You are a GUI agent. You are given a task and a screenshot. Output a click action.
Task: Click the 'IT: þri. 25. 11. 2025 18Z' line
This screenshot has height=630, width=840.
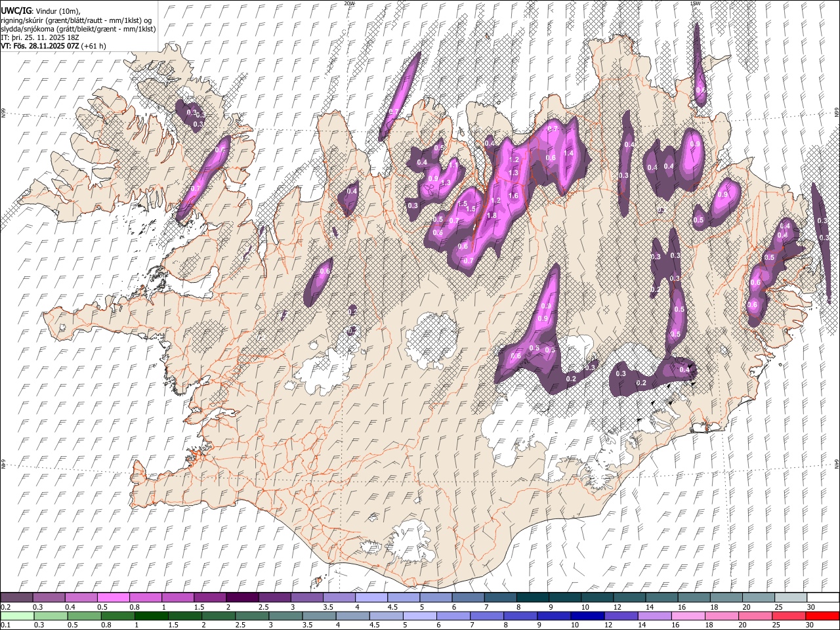(x=40, y=37)
